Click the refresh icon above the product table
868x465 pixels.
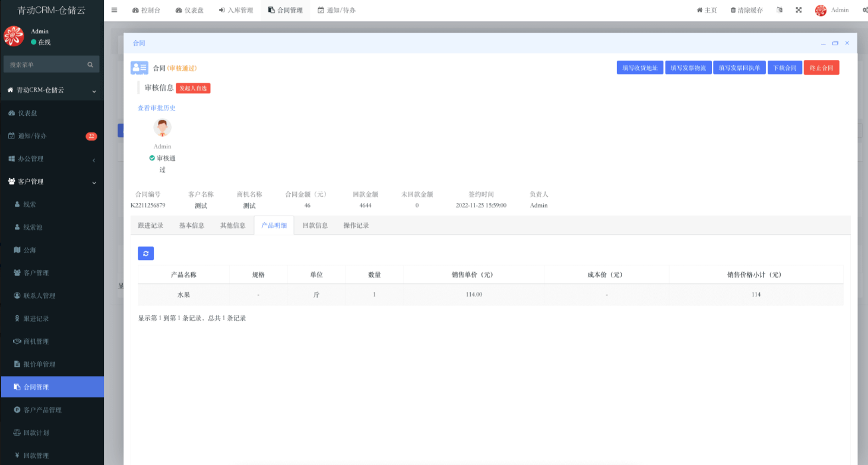pyautogui.click(x=145, y=254)
